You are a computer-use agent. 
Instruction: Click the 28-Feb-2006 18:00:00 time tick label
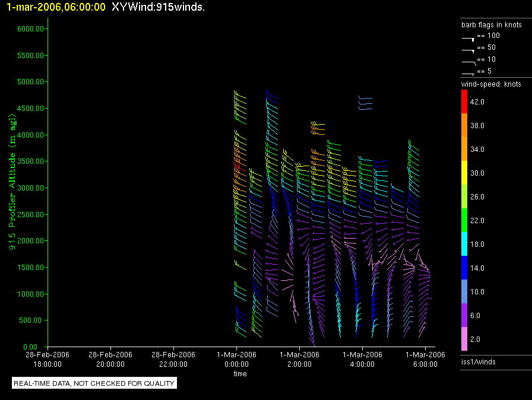(x=47, y=359)
